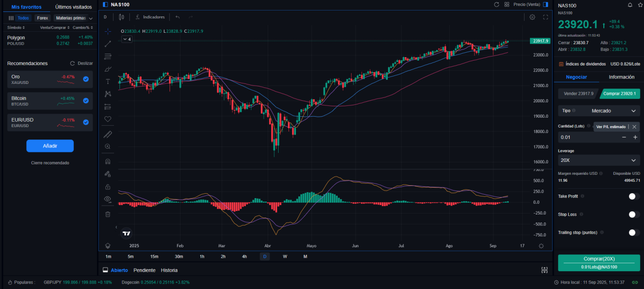
Task: Click the TradingView logo on chart
Action: (126, 233)
